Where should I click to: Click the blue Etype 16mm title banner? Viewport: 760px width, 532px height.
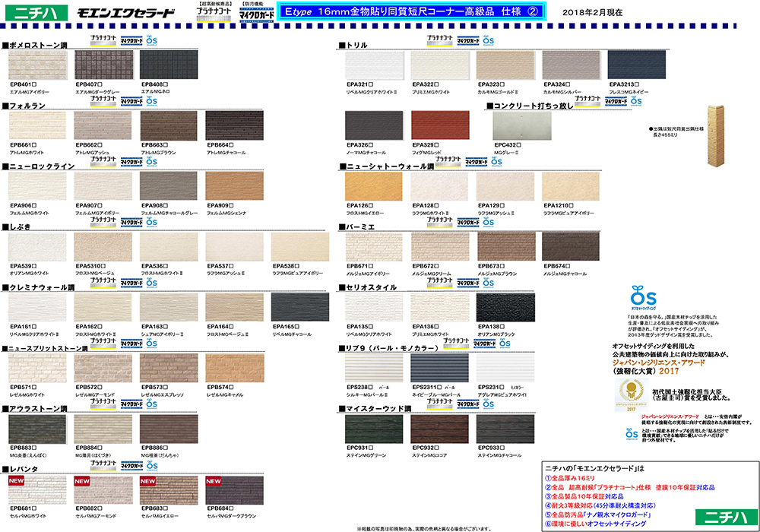[x=411, y=11]
